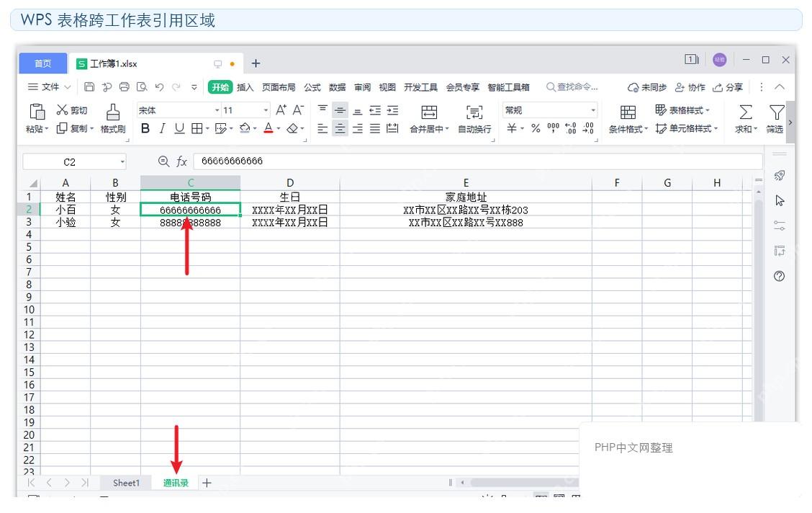Toggle bold formatting
The image size is (812, 513).
tap(145, 128)
